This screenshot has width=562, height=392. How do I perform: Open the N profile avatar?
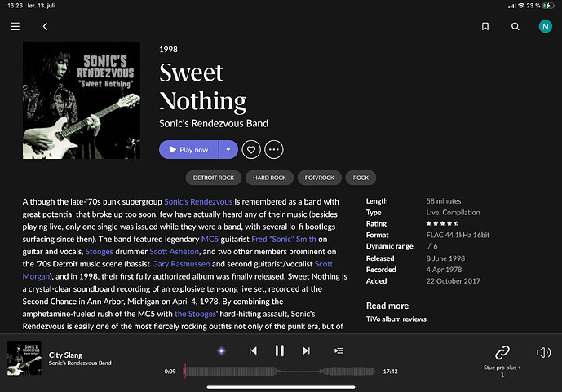545,27
